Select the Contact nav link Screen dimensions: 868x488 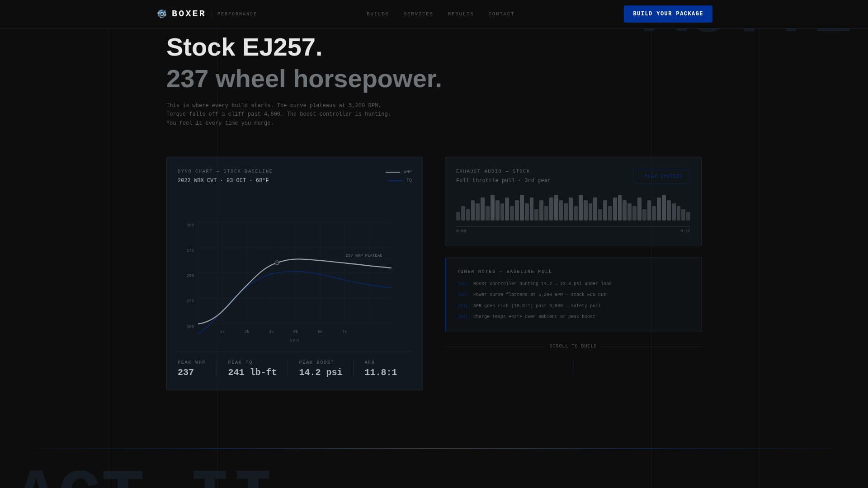click(501, 14)
